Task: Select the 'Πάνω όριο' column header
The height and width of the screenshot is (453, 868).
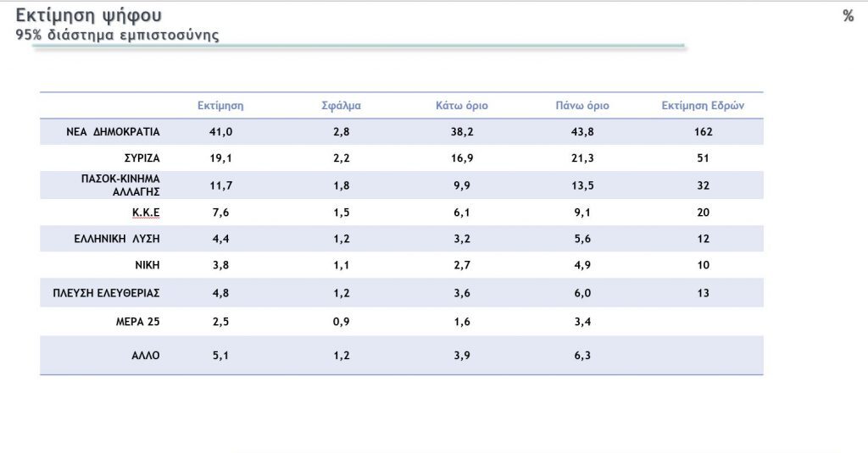Action: tap(582, 106)
